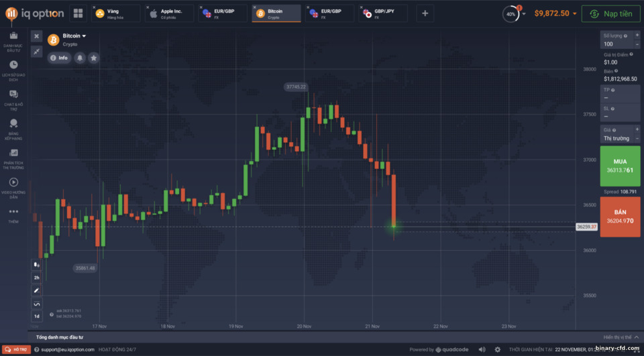The image size is (644, 356).
Task: Increase Số lượng quantity with plus
Action: [x=637, y=36]
